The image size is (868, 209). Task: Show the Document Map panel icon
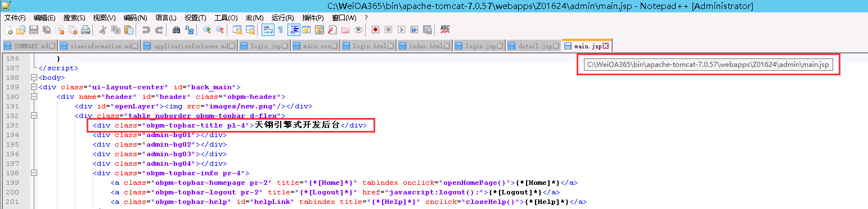click(x=320, y=30)
